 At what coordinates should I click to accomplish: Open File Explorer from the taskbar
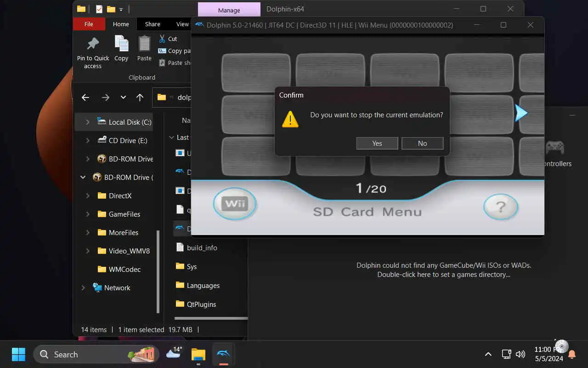198,354
